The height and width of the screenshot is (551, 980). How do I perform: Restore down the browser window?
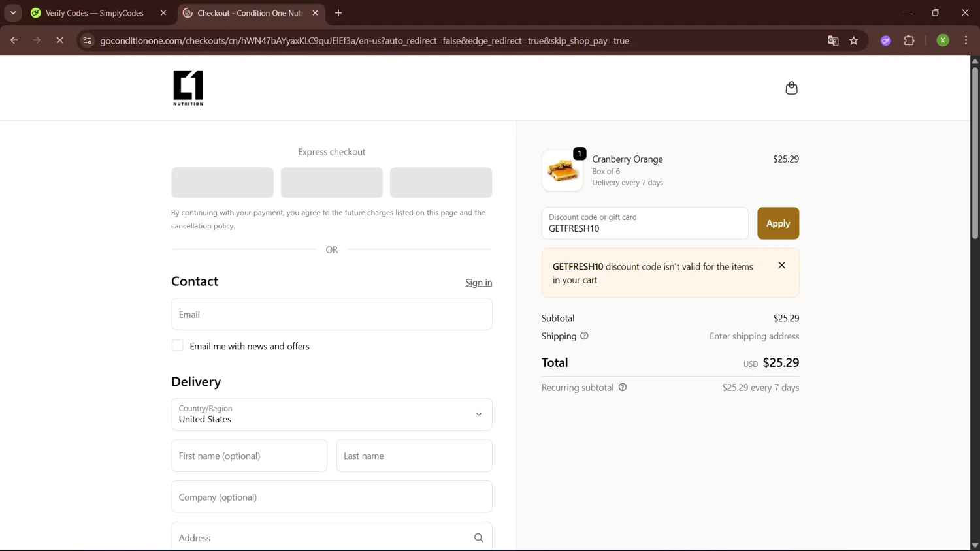pos(936,12)
